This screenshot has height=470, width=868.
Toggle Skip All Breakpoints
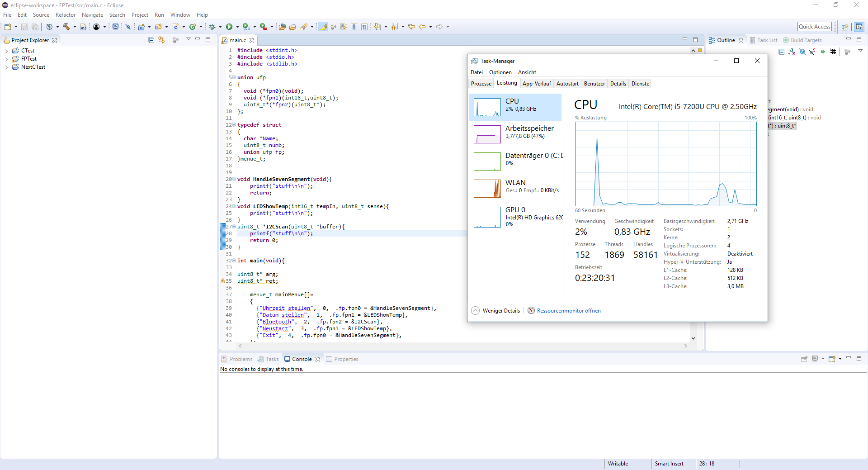pyautogui.click(x=128, y=27)
